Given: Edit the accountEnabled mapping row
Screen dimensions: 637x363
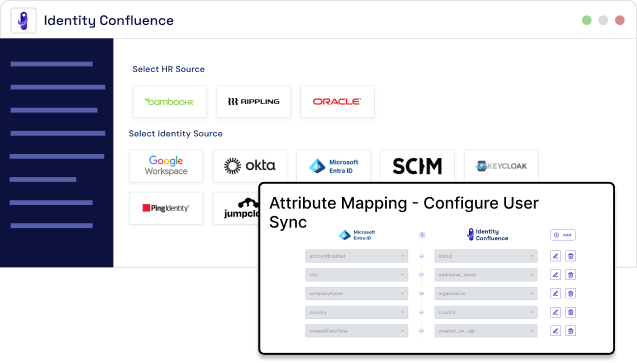Looking at the screenshot, I should [x=555, y=256].
